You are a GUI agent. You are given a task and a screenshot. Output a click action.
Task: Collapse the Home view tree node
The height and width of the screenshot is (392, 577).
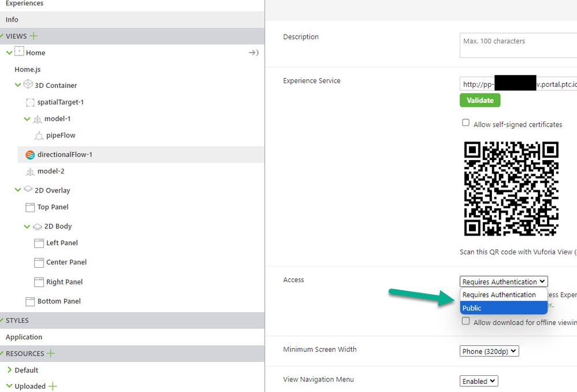10,53
